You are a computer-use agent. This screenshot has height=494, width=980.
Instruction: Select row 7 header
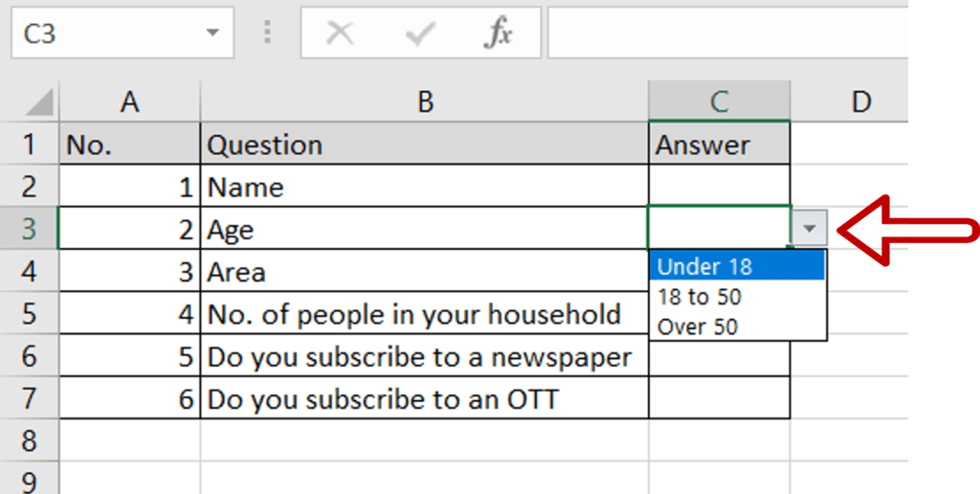point(30,397)
